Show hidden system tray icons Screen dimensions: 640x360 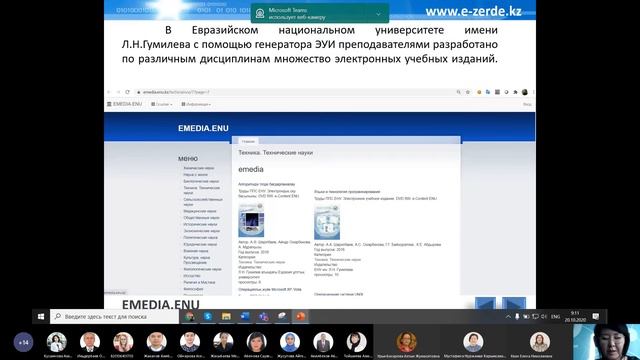508,317
